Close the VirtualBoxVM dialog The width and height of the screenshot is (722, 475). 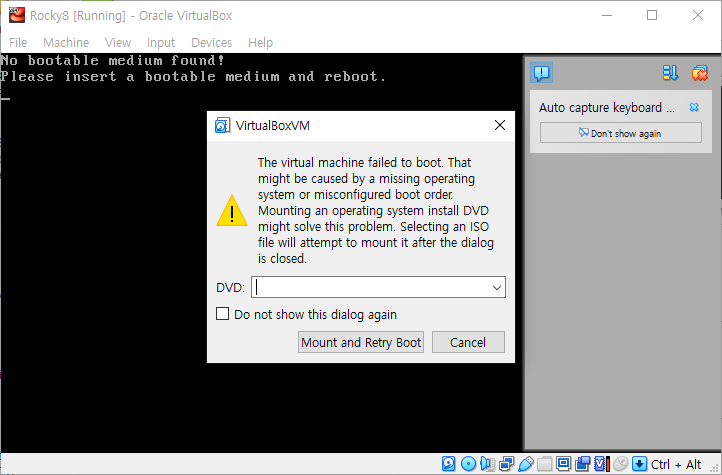click(x=500, y=125)
